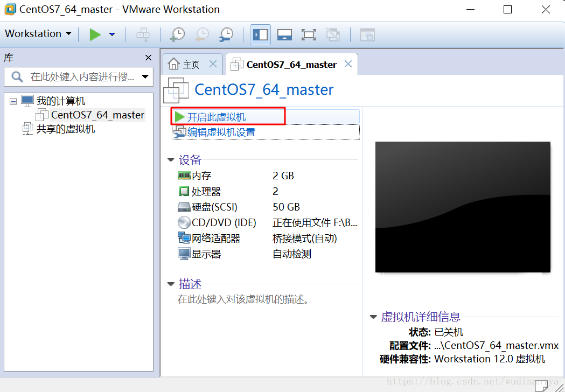Click the magnifier icon in library search
565x392 pixels.
(x=17, y=76)
